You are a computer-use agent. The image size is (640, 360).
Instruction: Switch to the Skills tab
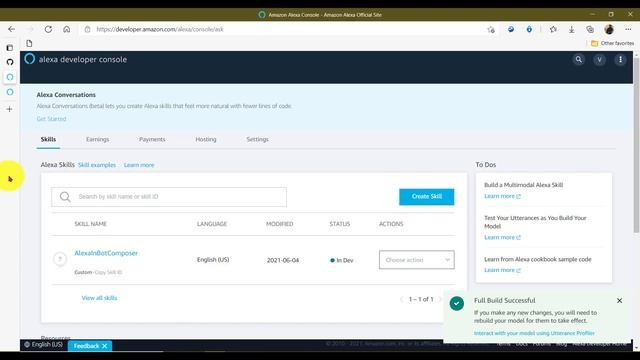[48, 139]
